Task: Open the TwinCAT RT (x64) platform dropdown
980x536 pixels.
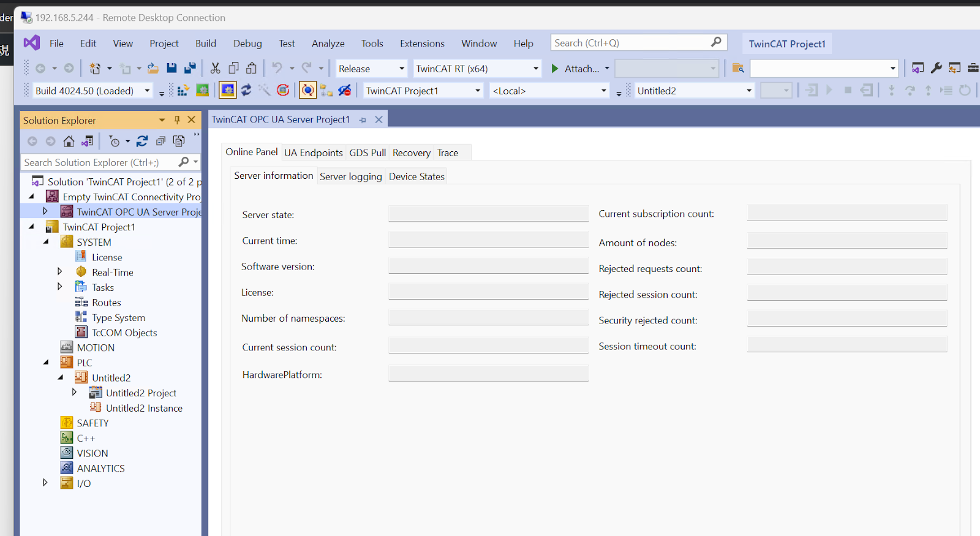Action: (x=536, y=69)
